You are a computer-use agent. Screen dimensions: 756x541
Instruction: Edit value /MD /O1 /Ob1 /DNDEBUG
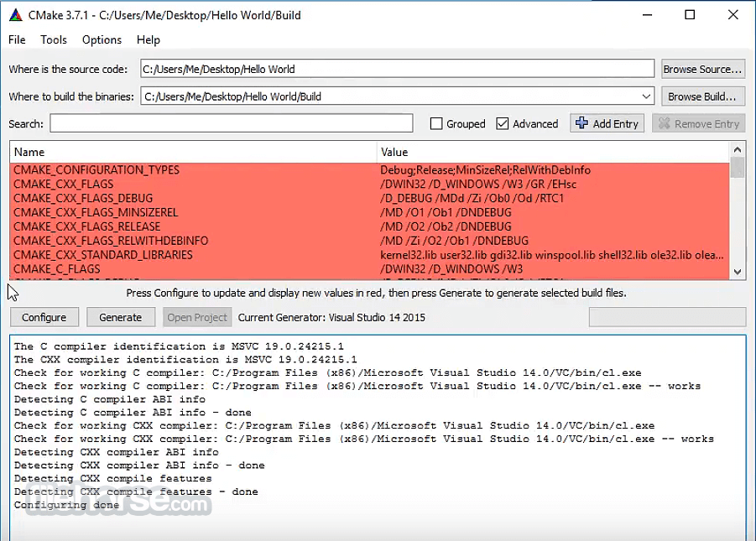coord(446,212)
